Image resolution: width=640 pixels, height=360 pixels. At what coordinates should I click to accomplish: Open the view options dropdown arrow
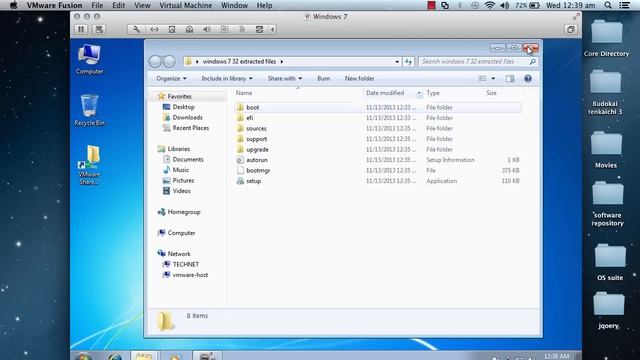tap(493, 78)
